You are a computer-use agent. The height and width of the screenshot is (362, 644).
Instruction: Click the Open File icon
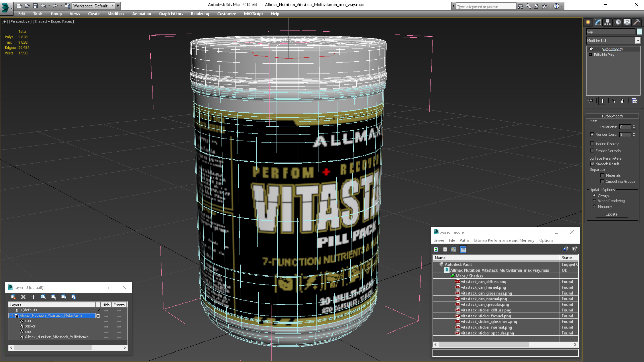[27, 6]
